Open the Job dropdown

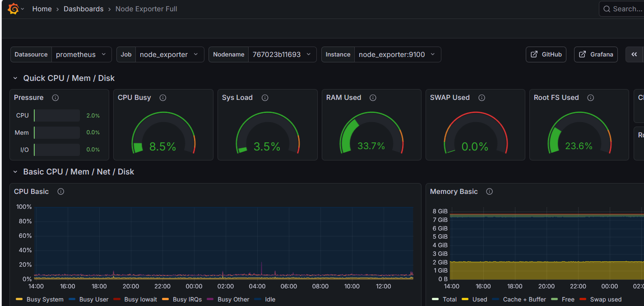(167, 54)
